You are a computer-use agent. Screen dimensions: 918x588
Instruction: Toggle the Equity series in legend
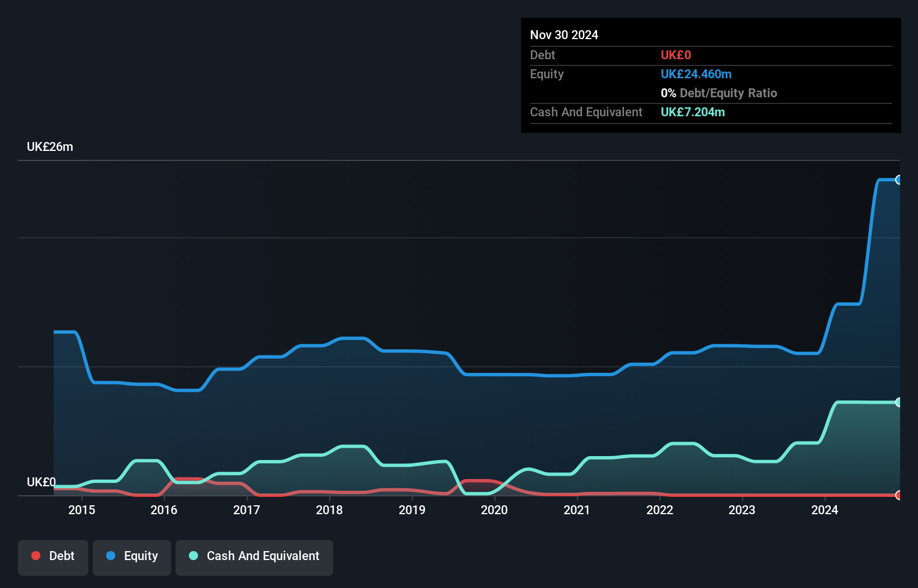click(x=132, y=557)
